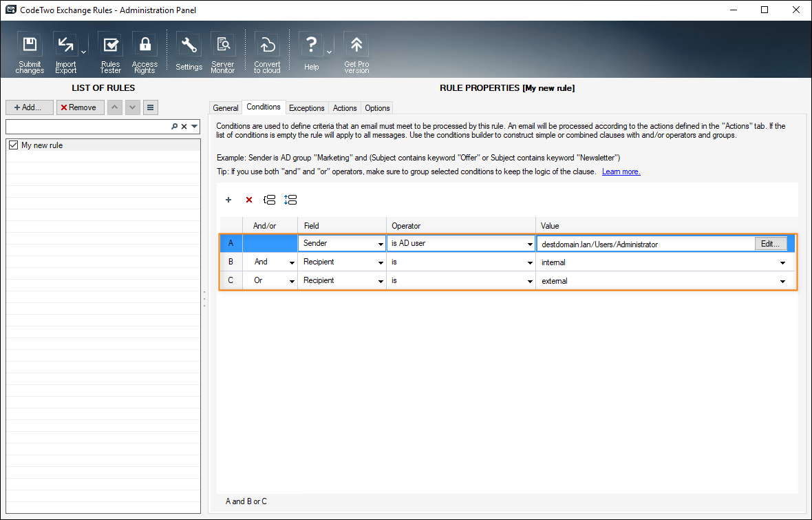Click the ungroup conditions icon
This screenshot has width=812, height=520.
[290, 200]
